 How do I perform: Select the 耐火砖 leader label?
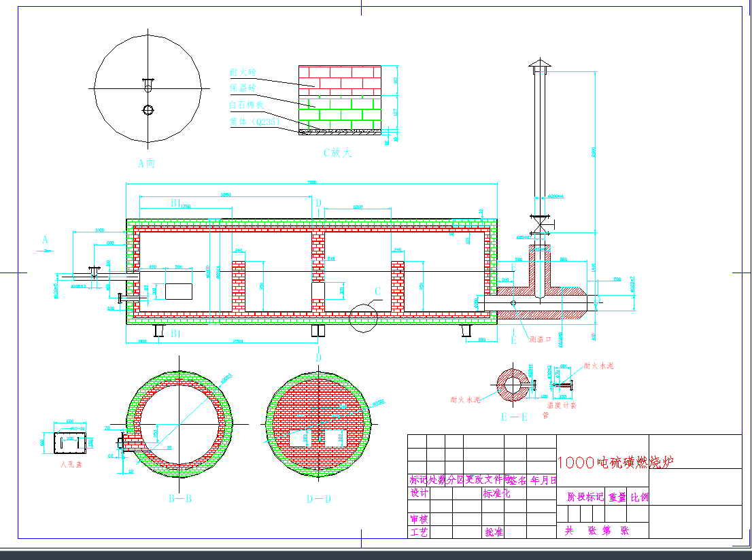click(x=242, y=72)
